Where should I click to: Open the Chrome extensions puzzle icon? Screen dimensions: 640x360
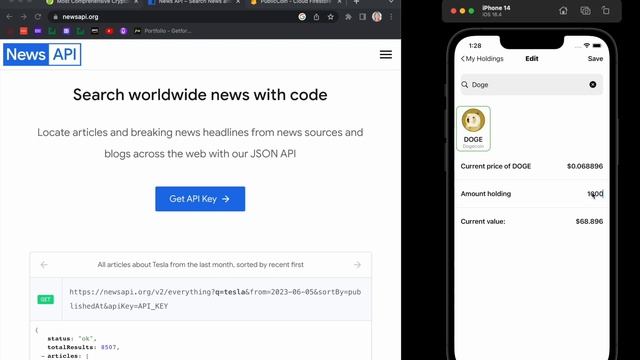[x=348, y=17]
